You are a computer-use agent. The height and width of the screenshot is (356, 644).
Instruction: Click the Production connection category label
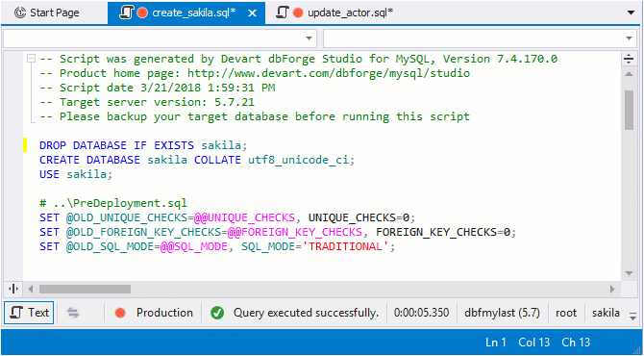(x=164, y=313)
